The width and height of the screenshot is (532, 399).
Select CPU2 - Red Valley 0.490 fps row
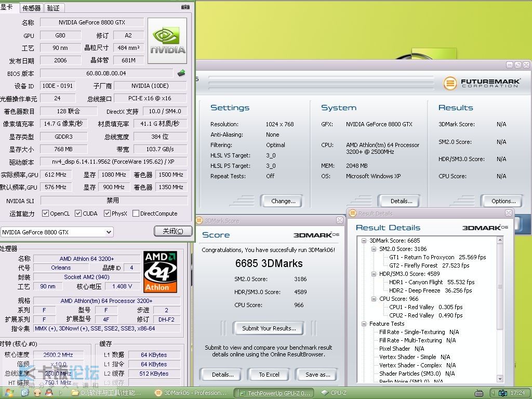coord(426,315)
